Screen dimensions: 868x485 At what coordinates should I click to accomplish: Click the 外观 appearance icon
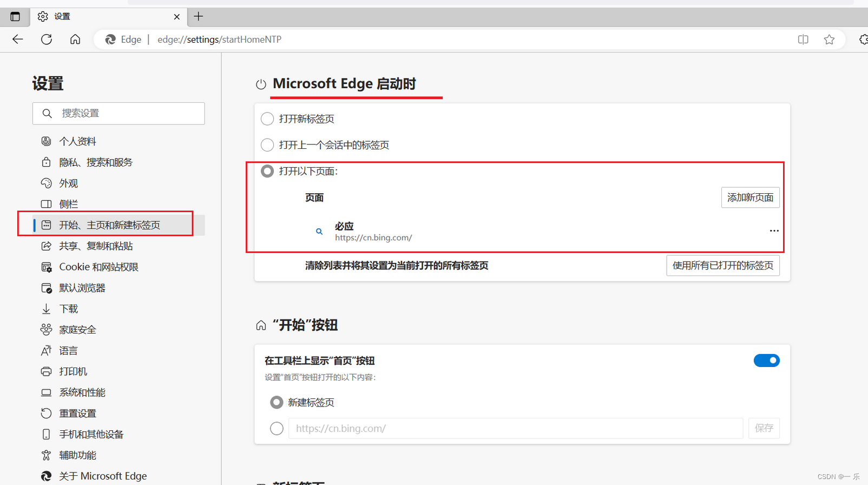[47, 183]
